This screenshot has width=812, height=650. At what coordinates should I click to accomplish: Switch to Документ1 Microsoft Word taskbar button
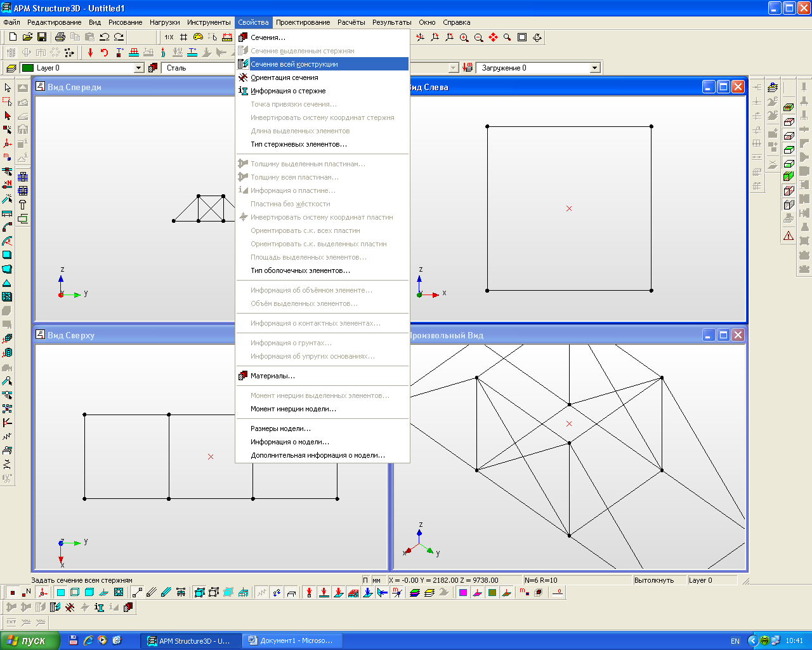tap(292, 640)
